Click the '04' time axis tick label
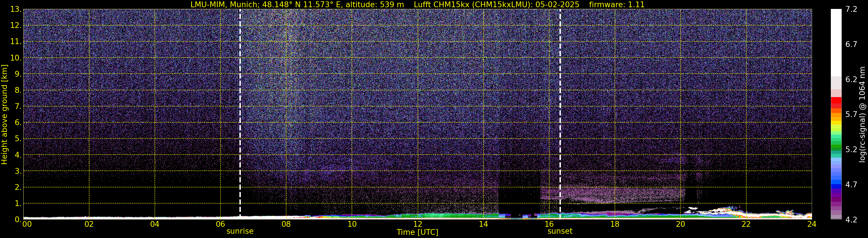This screenshot has width=868, height=238. click(x=155, y=224)
